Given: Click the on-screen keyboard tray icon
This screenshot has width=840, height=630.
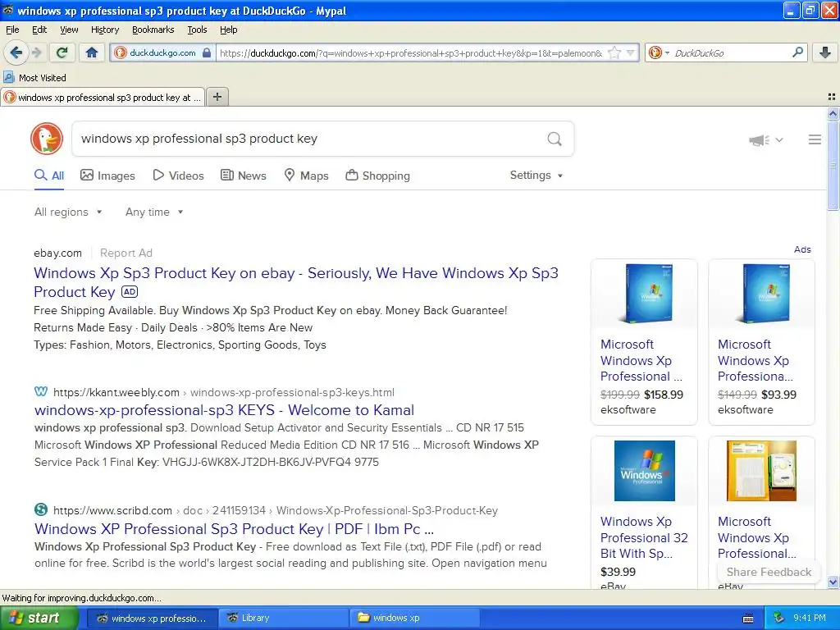Looking at the screenshot, I should pos(748,619).
